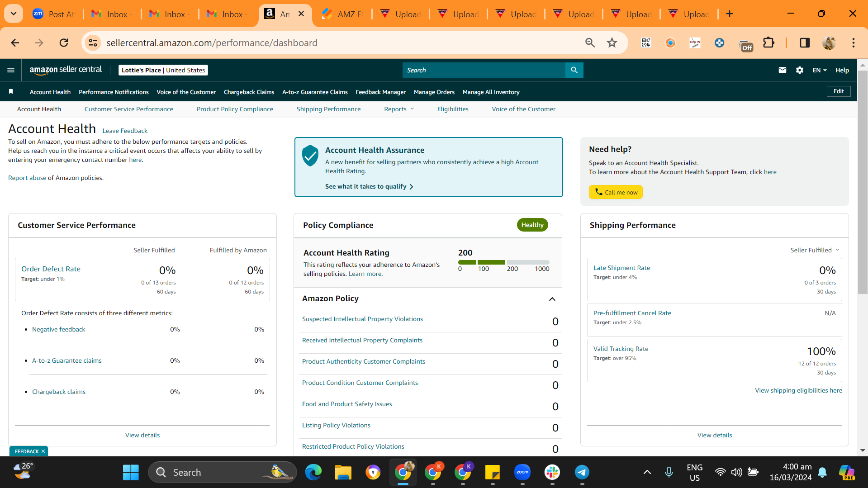
Task: Click the Edit button in favorites bar
Action: pyautogui.click(x=839, y=91)
